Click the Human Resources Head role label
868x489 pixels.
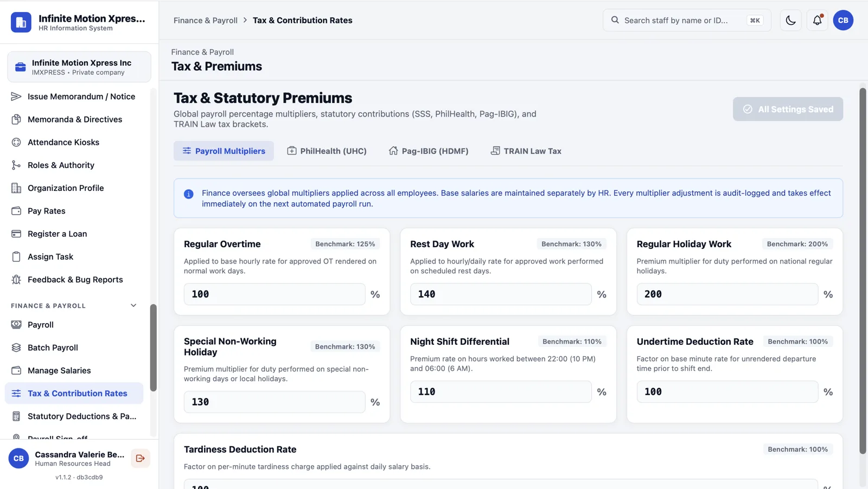73,464
